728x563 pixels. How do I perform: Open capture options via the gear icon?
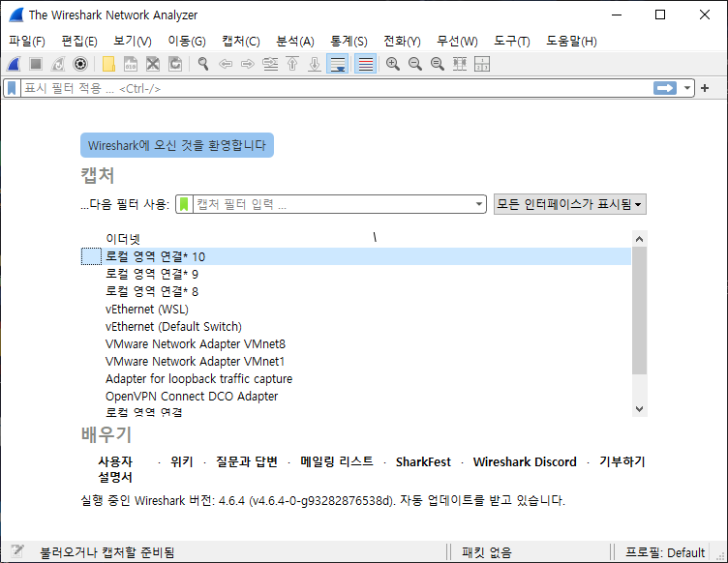80,64
